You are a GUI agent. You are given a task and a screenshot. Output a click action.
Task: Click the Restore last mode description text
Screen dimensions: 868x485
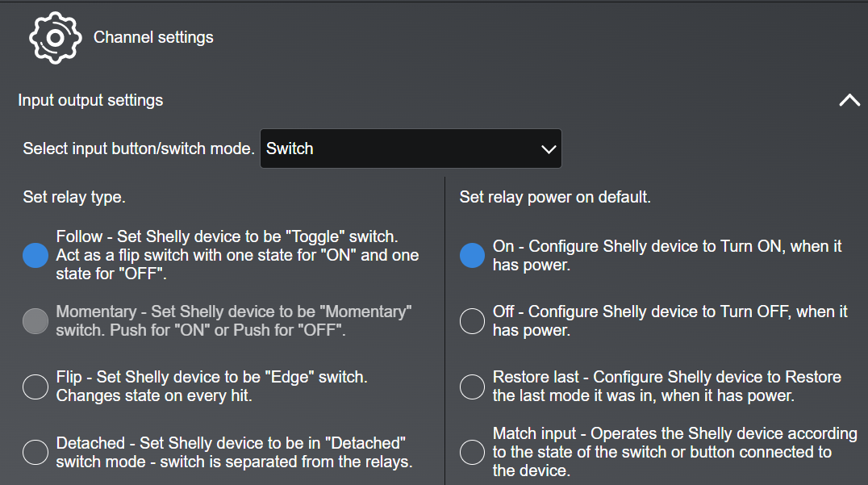(x=666, y=387)
